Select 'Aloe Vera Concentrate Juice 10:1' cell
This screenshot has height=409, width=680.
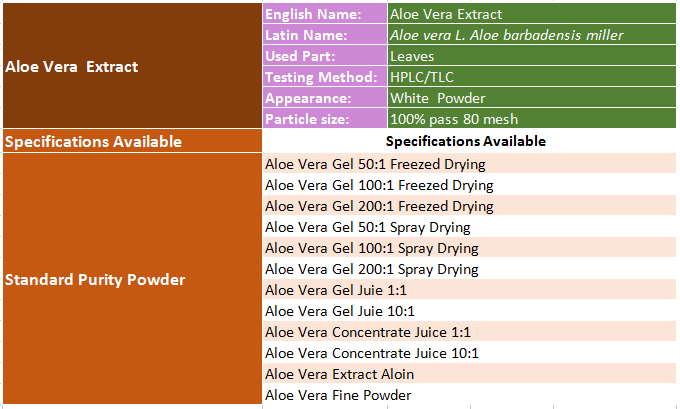coord(466,353)
